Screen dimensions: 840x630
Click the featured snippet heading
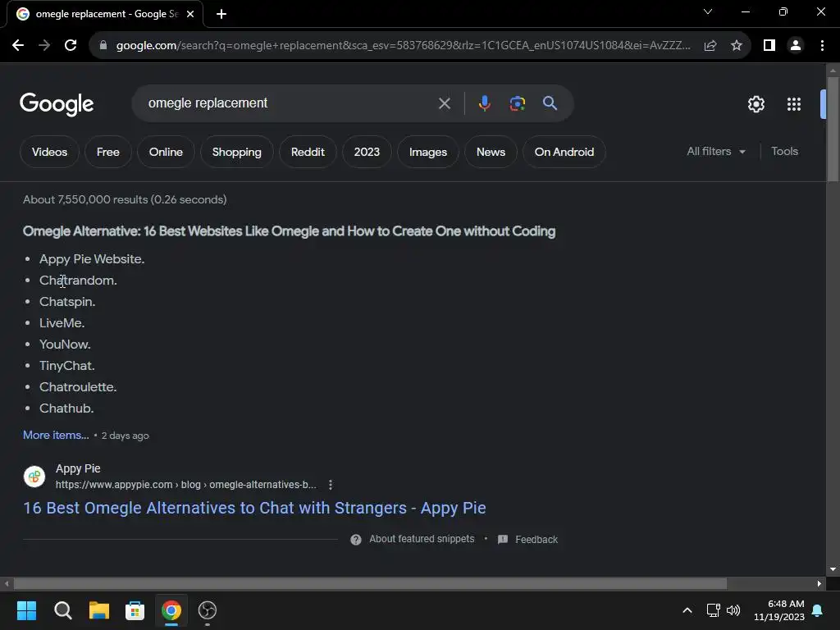click(x=290, y=231)
